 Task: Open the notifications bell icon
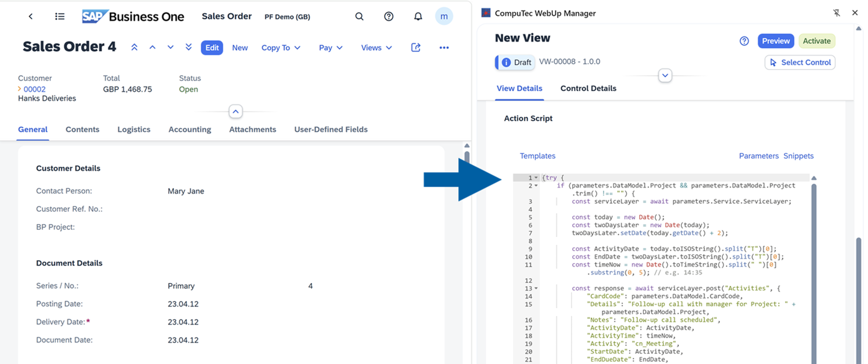coord(418,16)
